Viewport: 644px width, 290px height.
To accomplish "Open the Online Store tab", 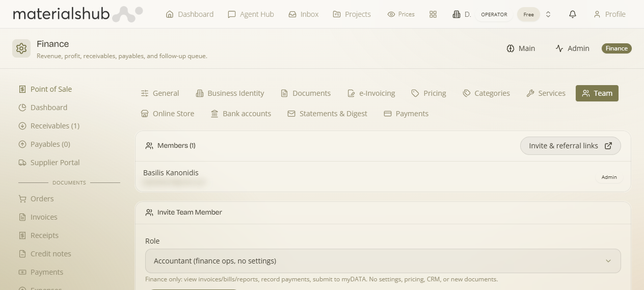I will (x=168, y=114).
